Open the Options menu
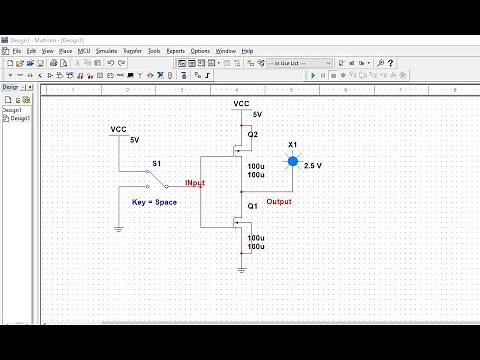The image size is (480, 360). tap(200, 51)
